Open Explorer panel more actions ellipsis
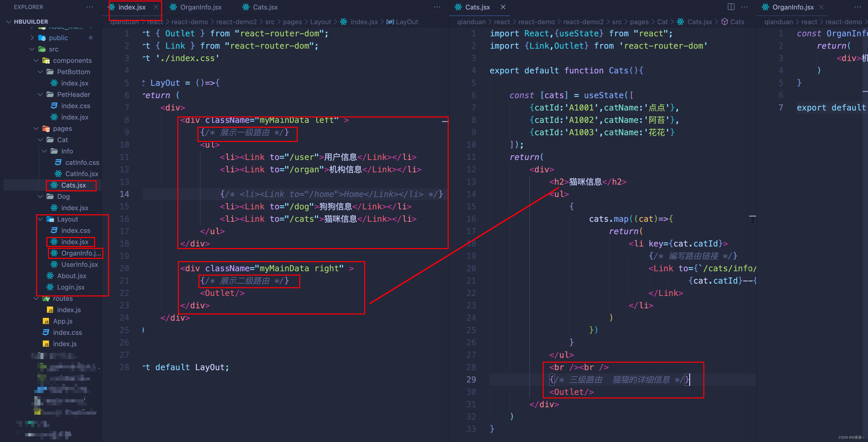 tap(89, 7)
